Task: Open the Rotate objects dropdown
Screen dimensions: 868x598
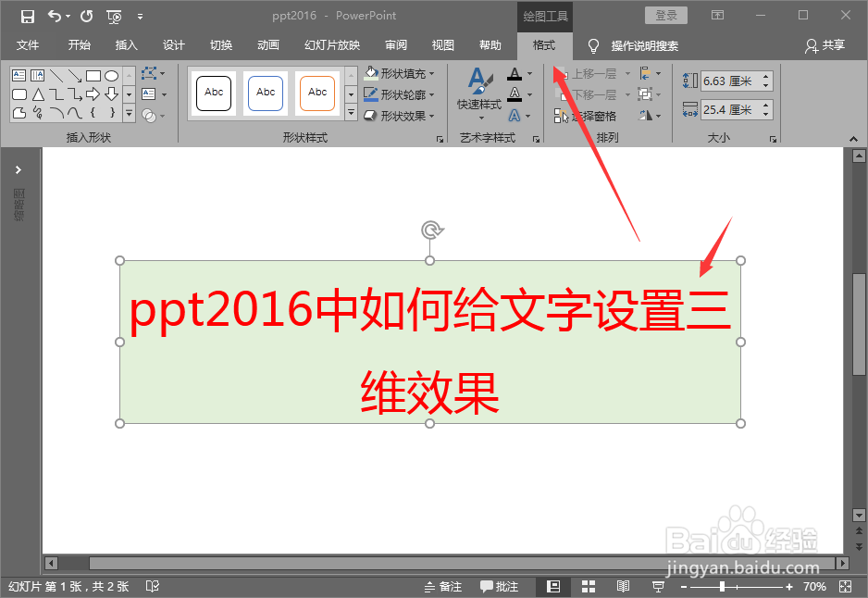Action: coord(650,115)
